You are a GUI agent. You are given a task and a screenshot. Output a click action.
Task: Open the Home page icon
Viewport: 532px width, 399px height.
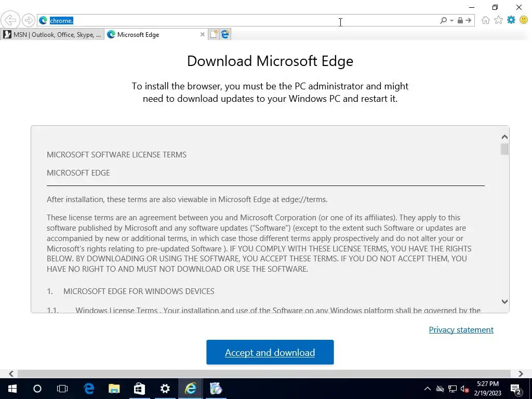click(x=486, y=20)
